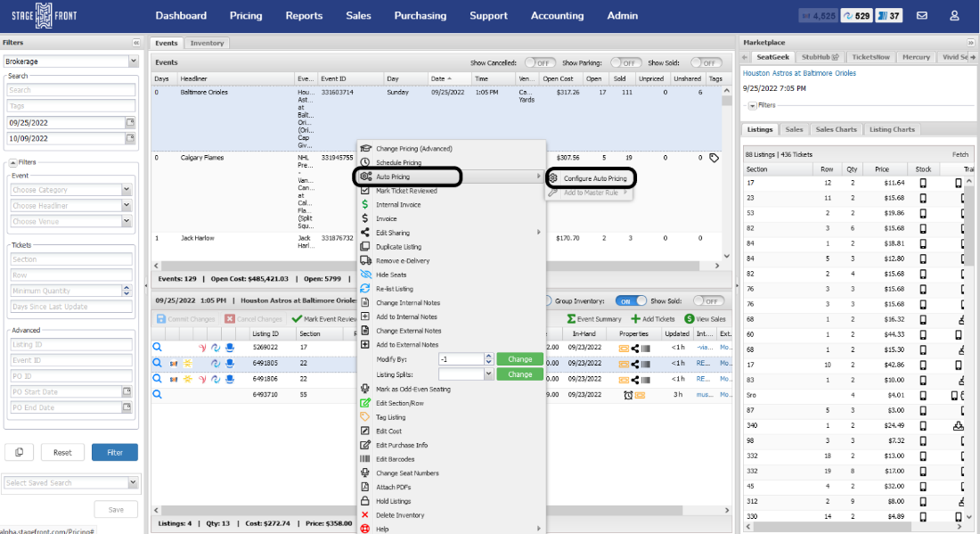Open the user profile icon

[954, 16]
